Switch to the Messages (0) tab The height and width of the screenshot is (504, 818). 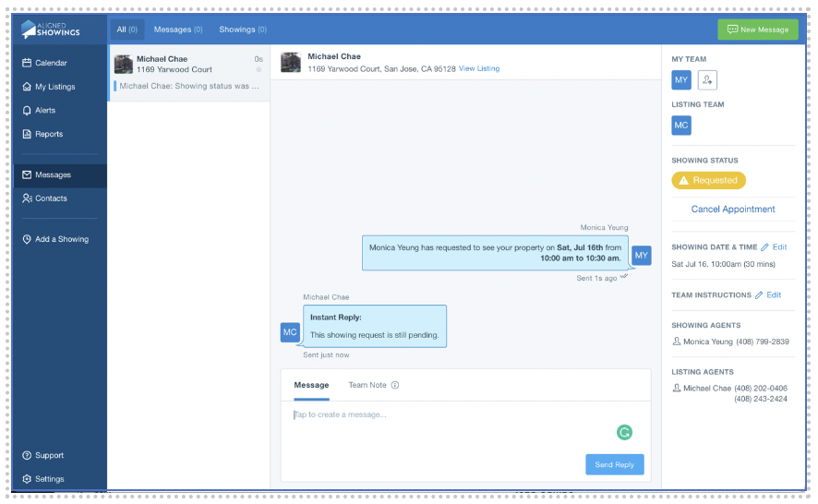[178, 30]
